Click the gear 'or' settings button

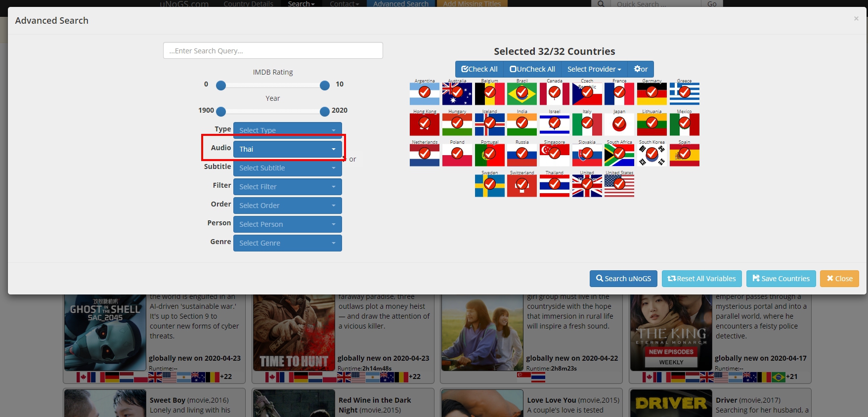point(641,69)
